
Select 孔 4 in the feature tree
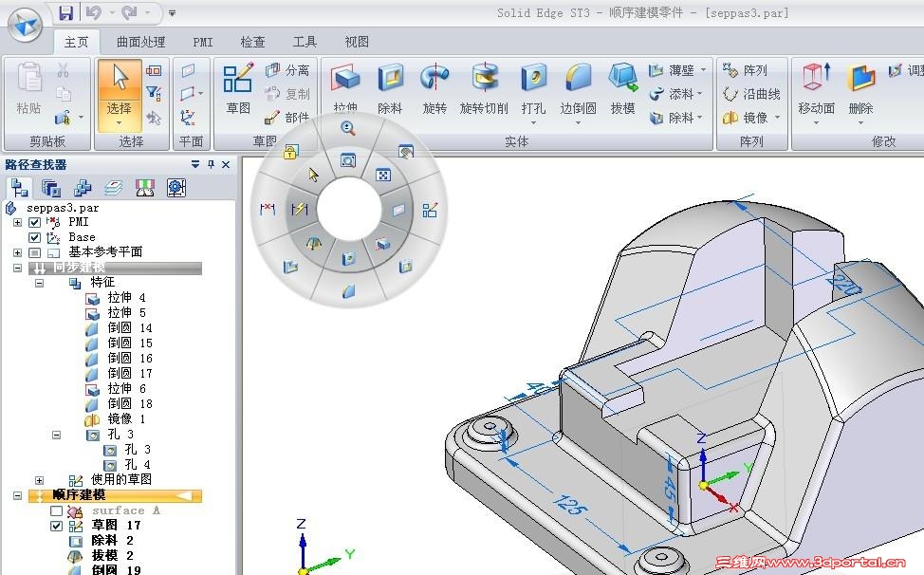point(127,465)
